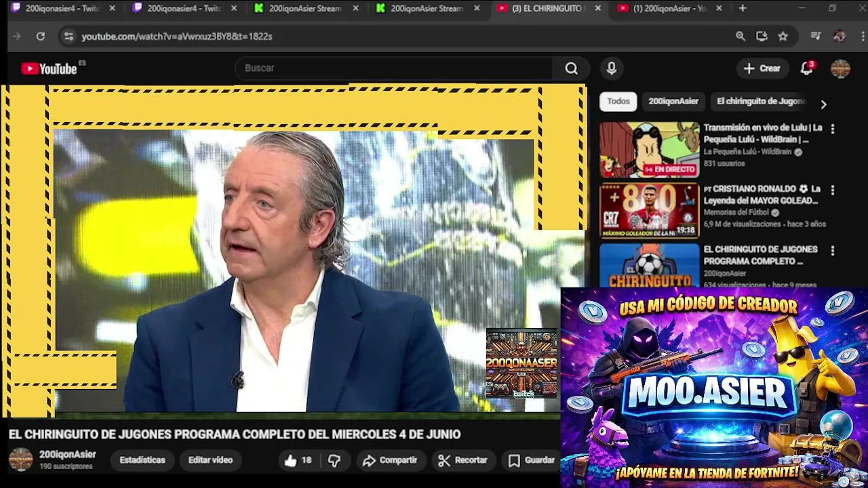Switch to (1) 200iqonAsier YouTube tab
This screenshot has width=868, height=488.
(x=670, y=8)
